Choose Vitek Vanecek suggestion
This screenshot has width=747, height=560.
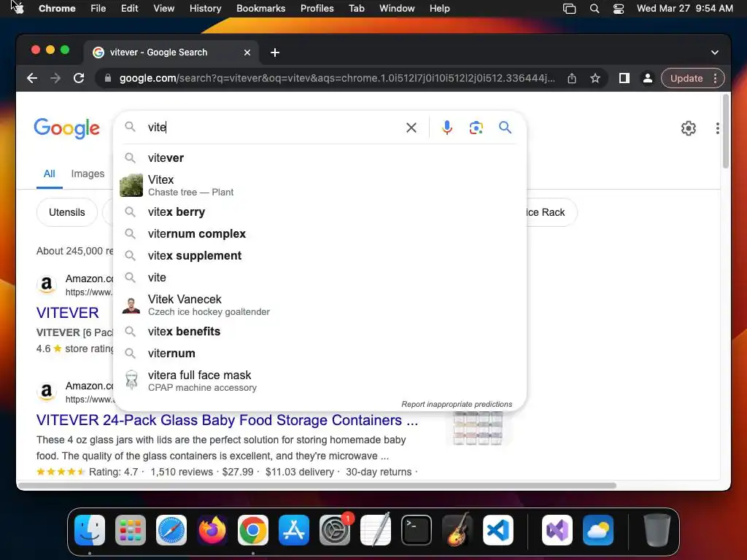click(x=320, y=305)
